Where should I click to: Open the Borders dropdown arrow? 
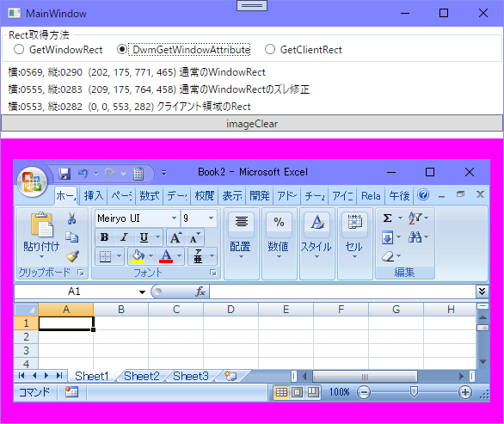click(120, 256)
